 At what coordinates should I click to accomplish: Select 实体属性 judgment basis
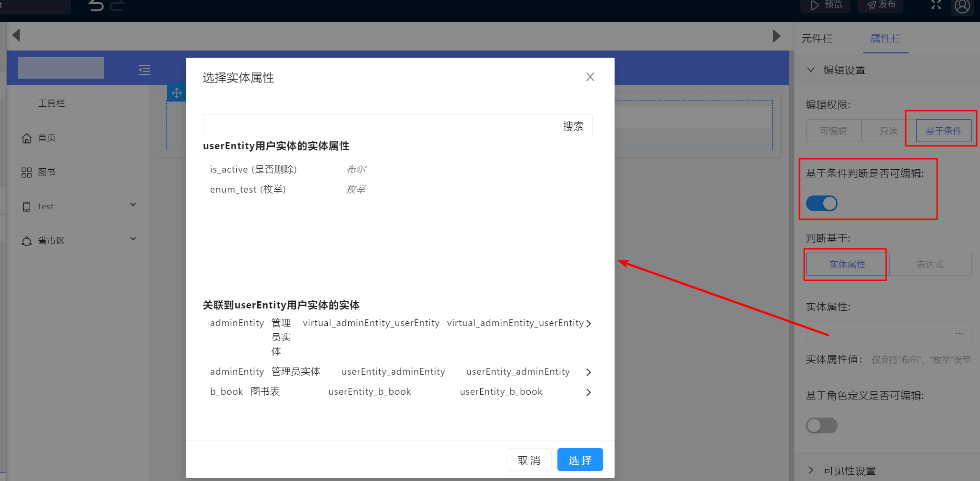click(x=847, y=265)
